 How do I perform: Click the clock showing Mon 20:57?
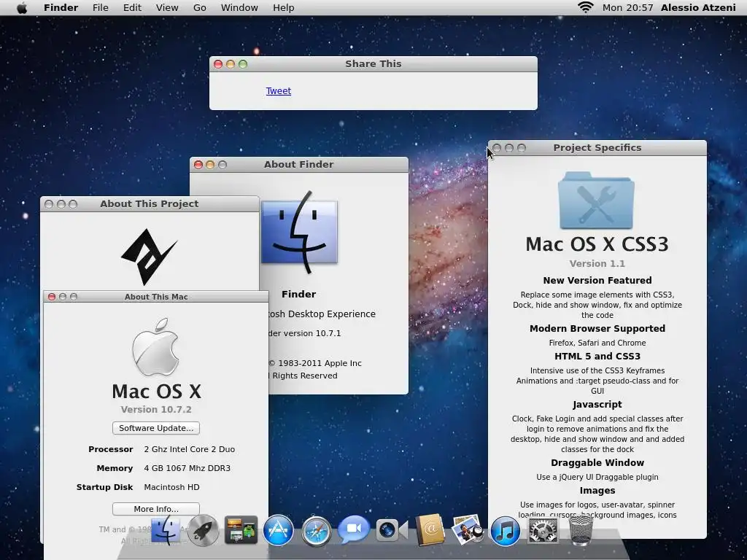point(627,7)
